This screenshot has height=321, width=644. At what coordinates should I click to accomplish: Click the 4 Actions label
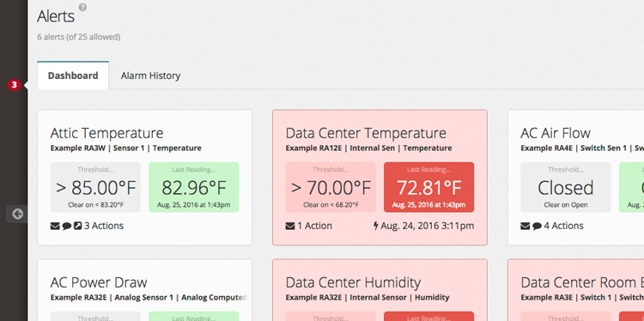tap(564, 226)
